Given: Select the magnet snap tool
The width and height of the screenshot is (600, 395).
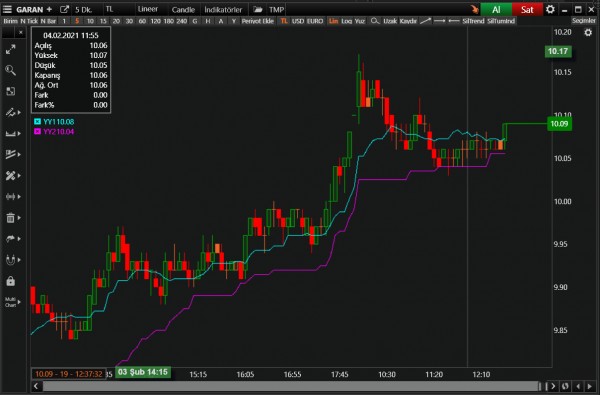Looking at the screenshot, I should [x=10, y=260].
